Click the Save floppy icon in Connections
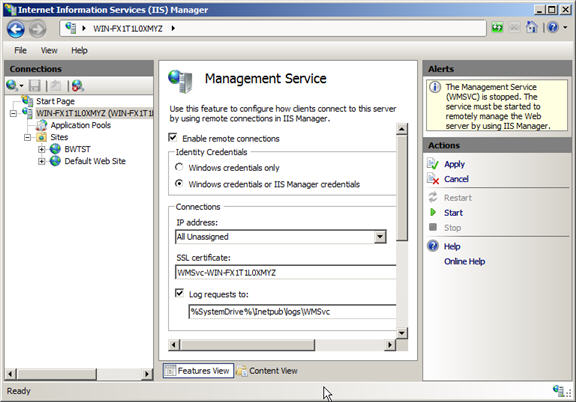This screenshot has height=402, width=576. 35,86
